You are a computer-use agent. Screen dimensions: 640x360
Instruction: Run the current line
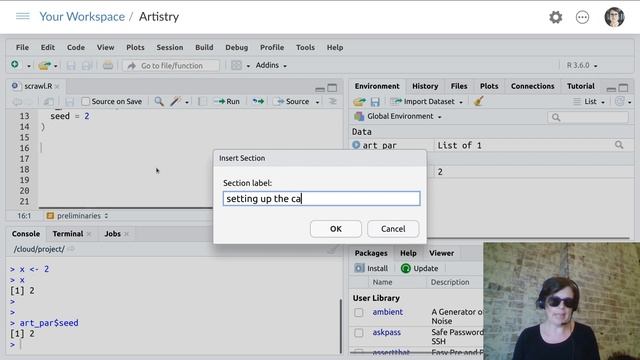pos(227,101)
